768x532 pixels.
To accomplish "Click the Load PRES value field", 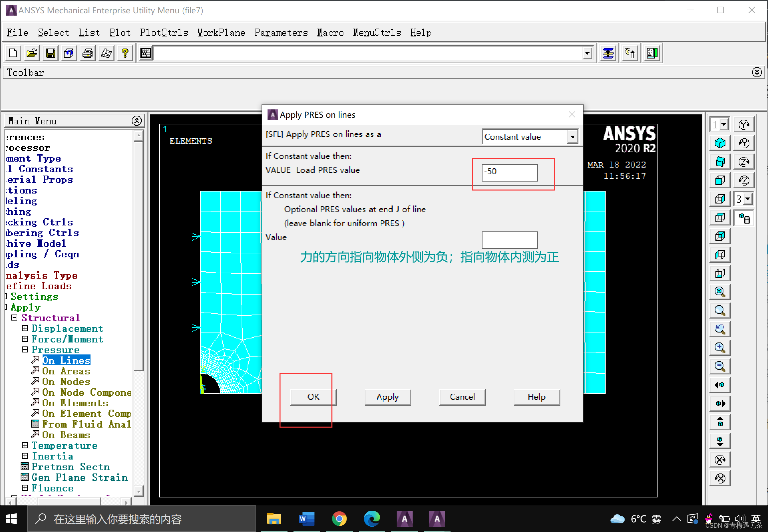I will (509, 172).
